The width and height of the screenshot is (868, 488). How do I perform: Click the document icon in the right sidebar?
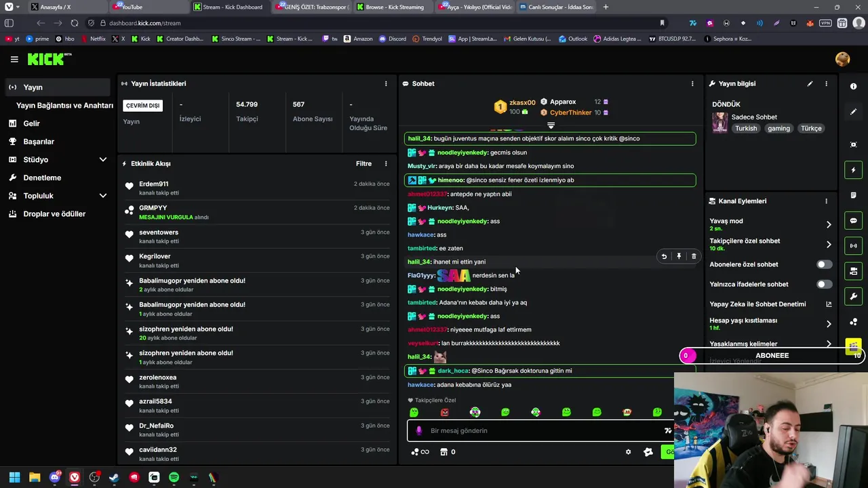[x=853, y=195]
